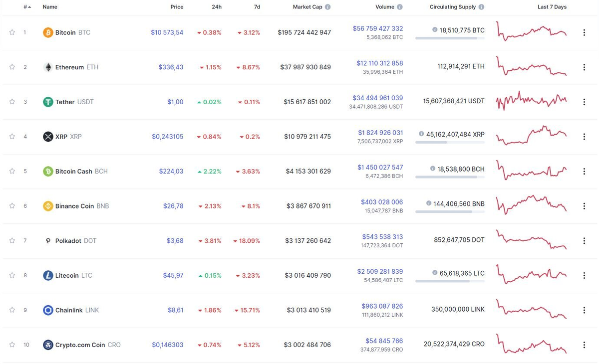Viewport: 599px width, 364px height.
Task: Open the Polkadot DOT coin page
Action: click(76, 241)
